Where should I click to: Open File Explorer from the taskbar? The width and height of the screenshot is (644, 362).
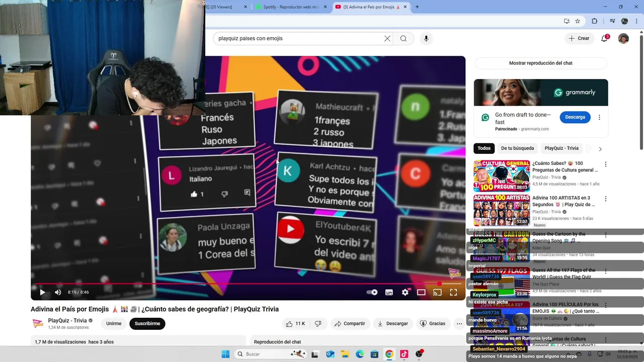coord(345,354)
